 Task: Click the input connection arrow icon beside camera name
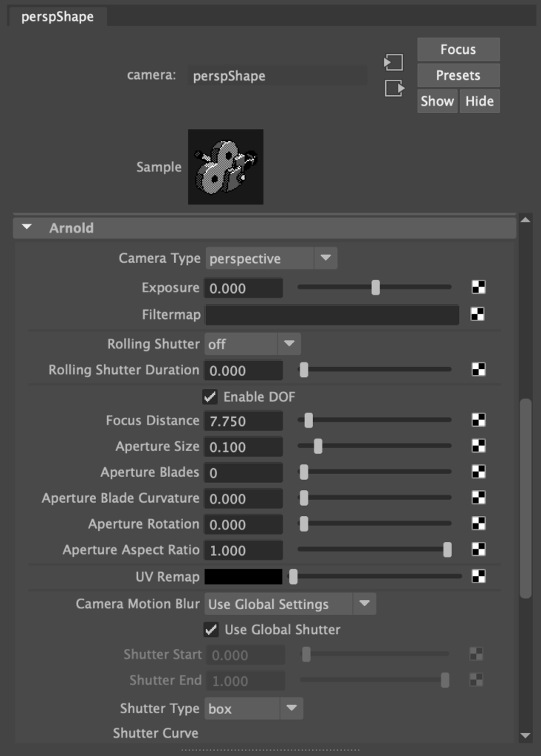coord(393,63)
